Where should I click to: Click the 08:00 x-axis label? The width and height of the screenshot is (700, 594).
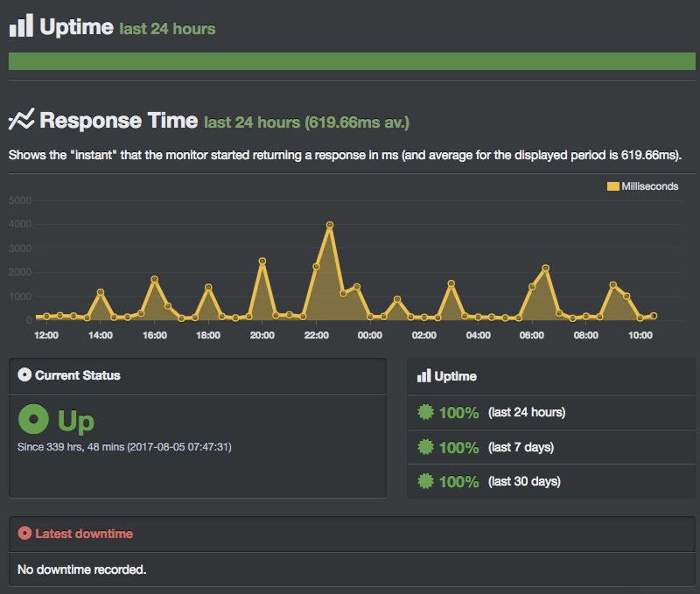pyautogui.click(x=586, y=335)
